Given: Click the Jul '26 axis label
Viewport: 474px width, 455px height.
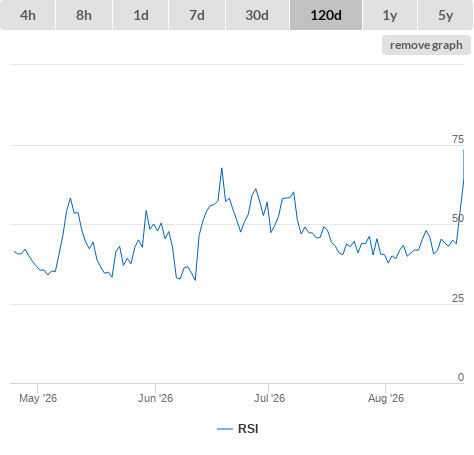Looking at the screenshot, I should (269, 398).
